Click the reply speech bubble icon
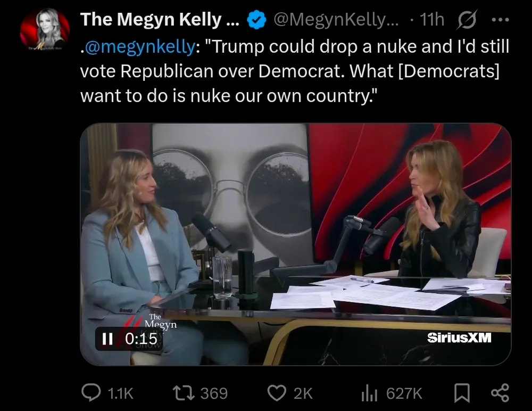 pos(92,393)
